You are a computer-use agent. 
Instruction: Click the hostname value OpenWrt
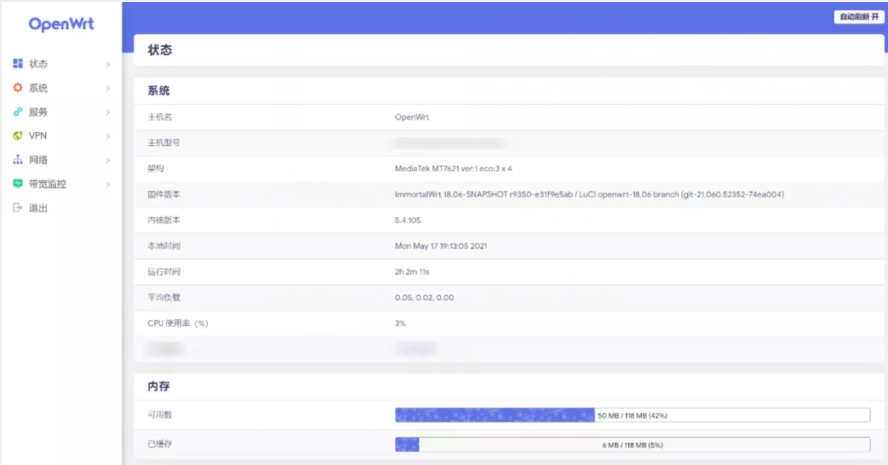tap(412, 117)
